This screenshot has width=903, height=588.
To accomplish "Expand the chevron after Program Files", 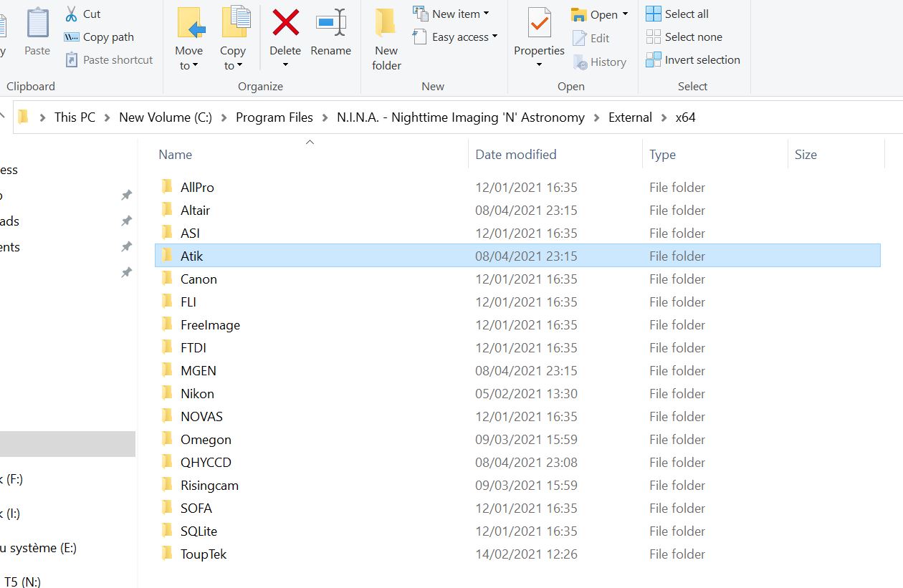I will coord(325,117).
